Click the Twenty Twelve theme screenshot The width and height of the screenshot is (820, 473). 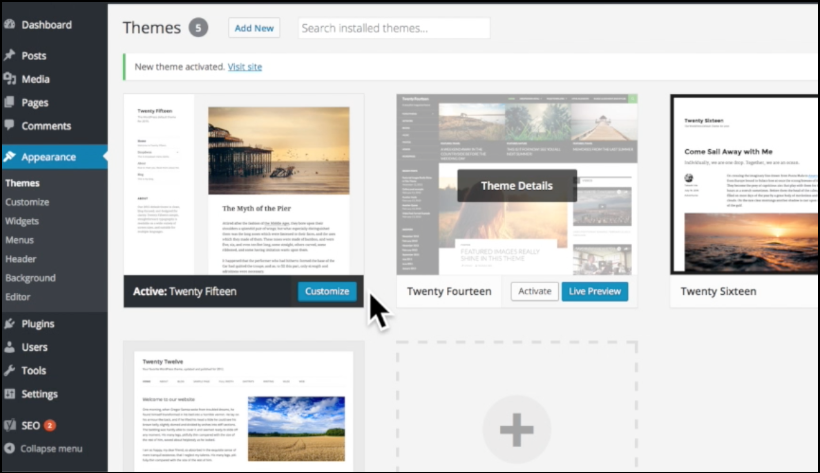(x=244, y=407)
